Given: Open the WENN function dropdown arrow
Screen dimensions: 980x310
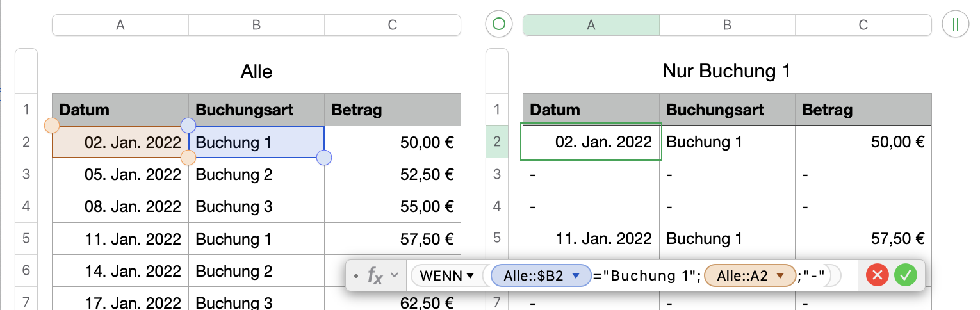Looking at the screenshot, I should [471, 276].
